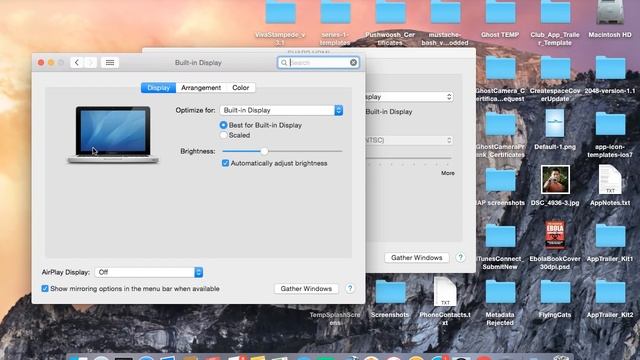
Task: Open the series-1-templates folder
Action: point(335,12)
